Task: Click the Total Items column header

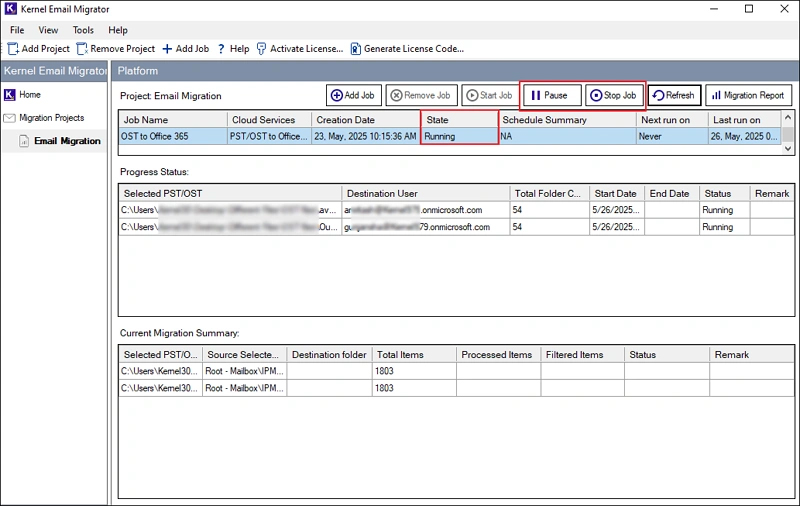Action: point(414,355)
